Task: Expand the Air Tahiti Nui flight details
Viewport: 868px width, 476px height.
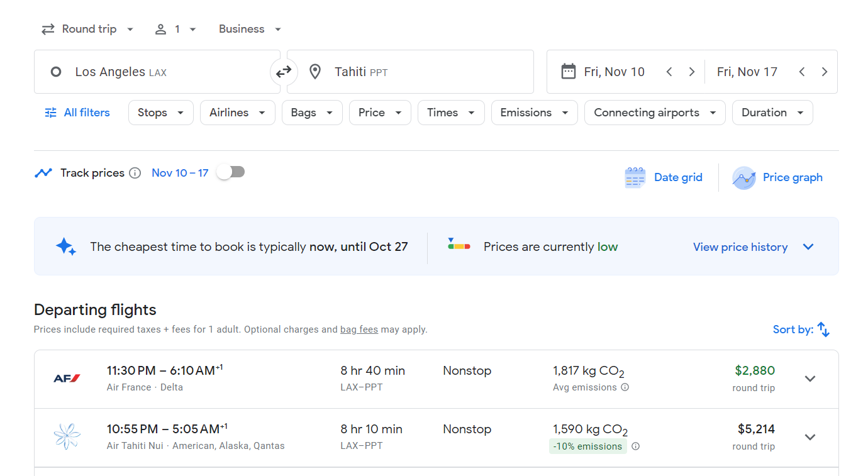Action: 810,437
